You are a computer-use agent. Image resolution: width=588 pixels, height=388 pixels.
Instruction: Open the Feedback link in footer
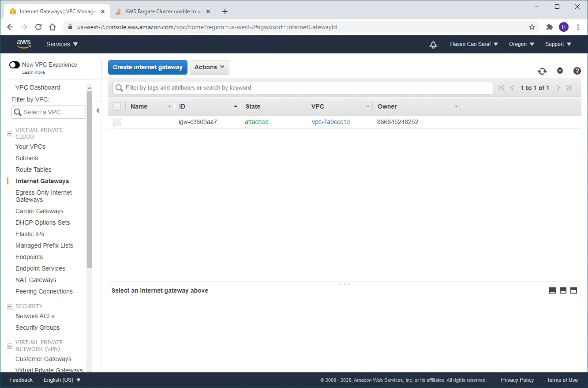[21, 380]
